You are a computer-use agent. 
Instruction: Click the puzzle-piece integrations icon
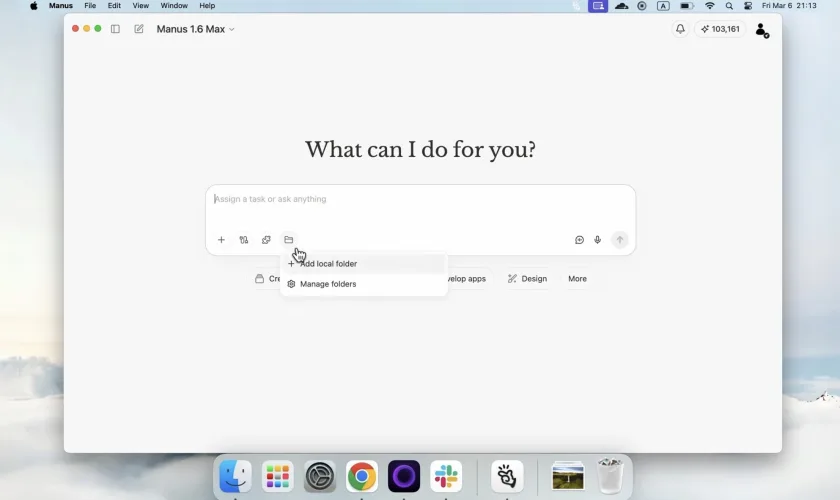click(266, 240)
